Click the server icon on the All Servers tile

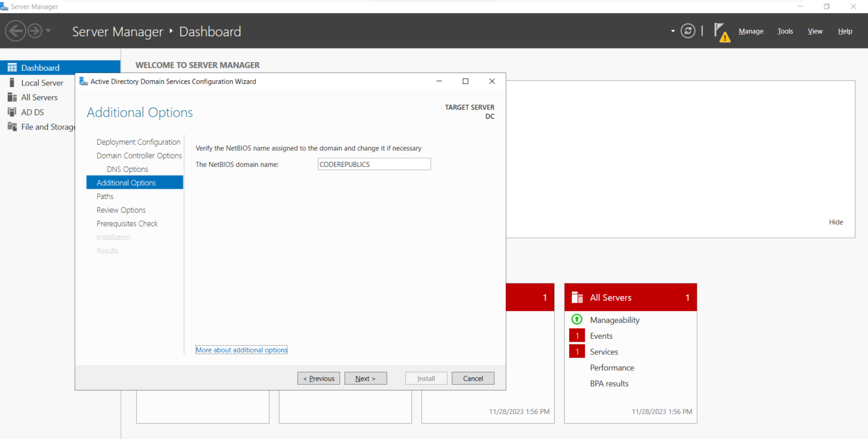pyautogui.click(x=576, y=296)
